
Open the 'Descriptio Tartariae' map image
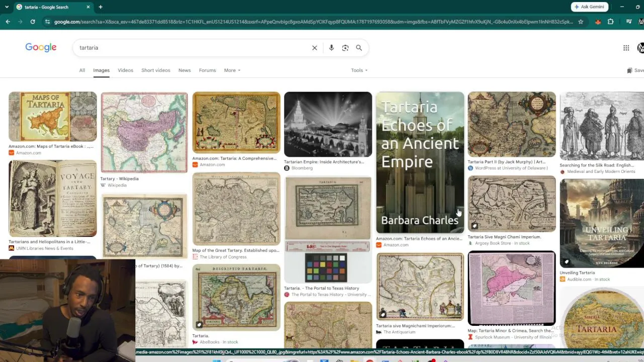pos(236,297)
